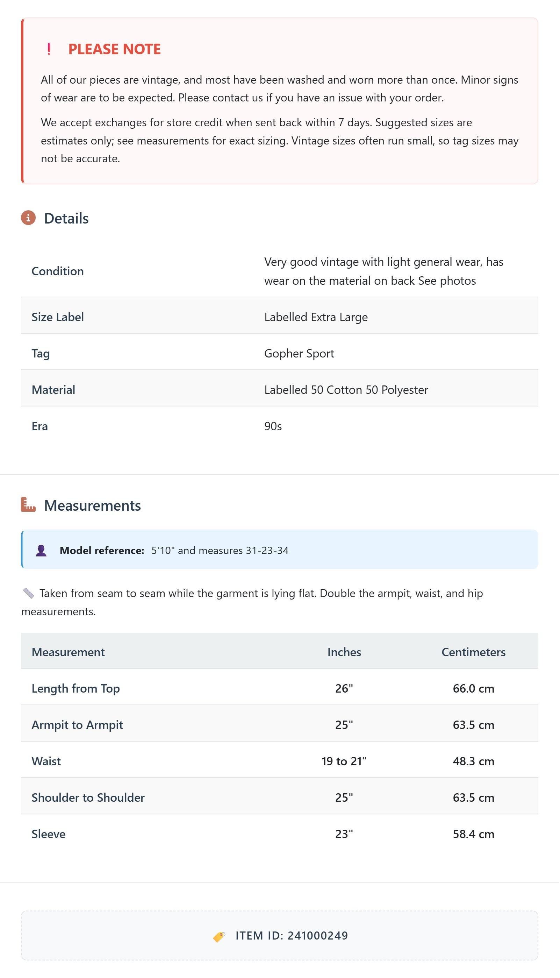
Task: Click the Details info circle icon
Action: tap(28, 218)
